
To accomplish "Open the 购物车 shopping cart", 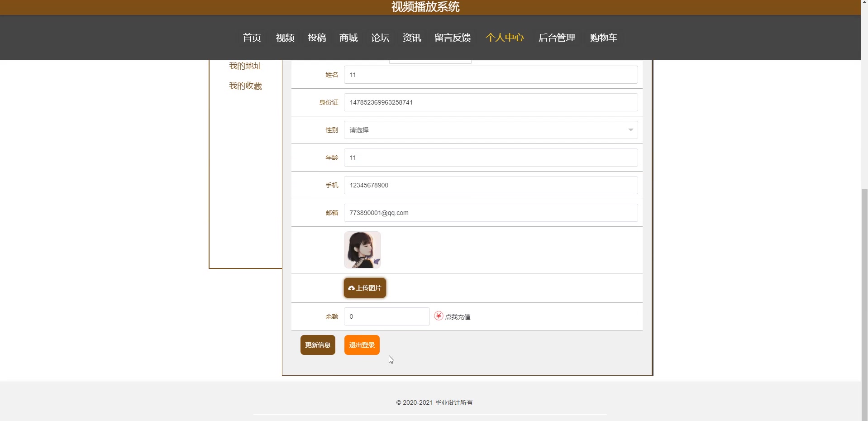I will tap(604, 38).
